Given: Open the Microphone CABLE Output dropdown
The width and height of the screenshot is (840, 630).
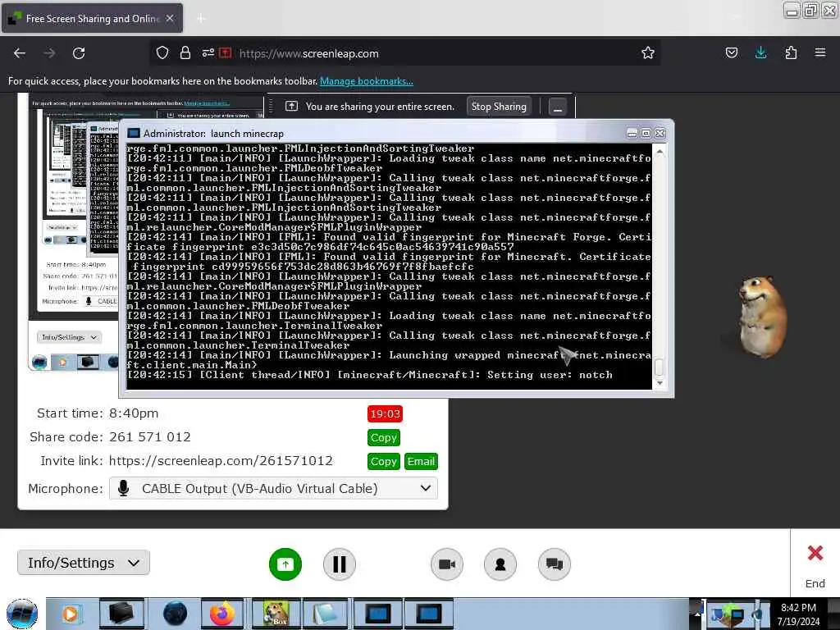Looking at the screenshot, I should [x=273, y=489].
